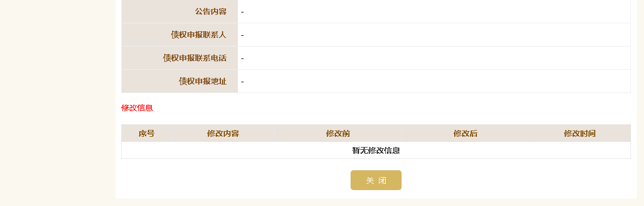
Task: Click the 修改后 column header
Action: 466,133
